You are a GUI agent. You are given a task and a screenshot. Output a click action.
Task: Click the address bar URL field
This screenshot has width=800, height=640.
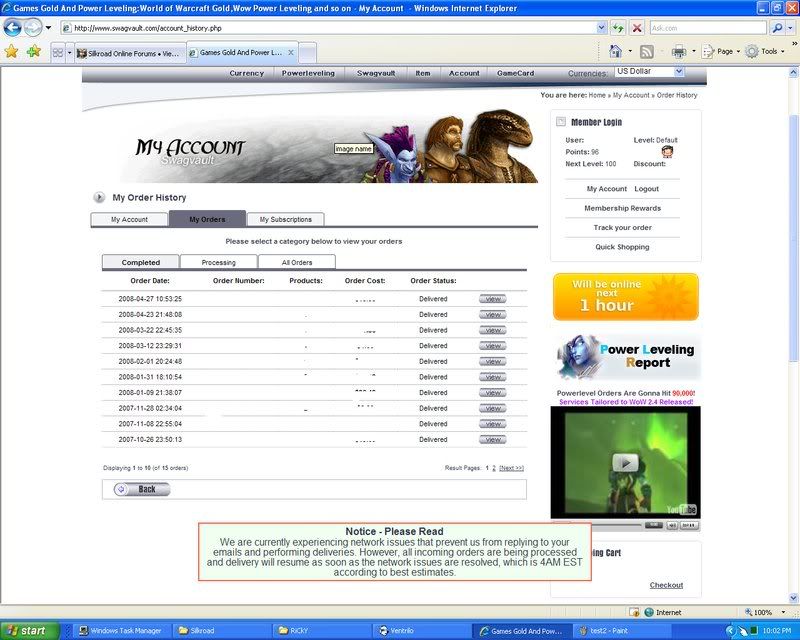[328, 28]
